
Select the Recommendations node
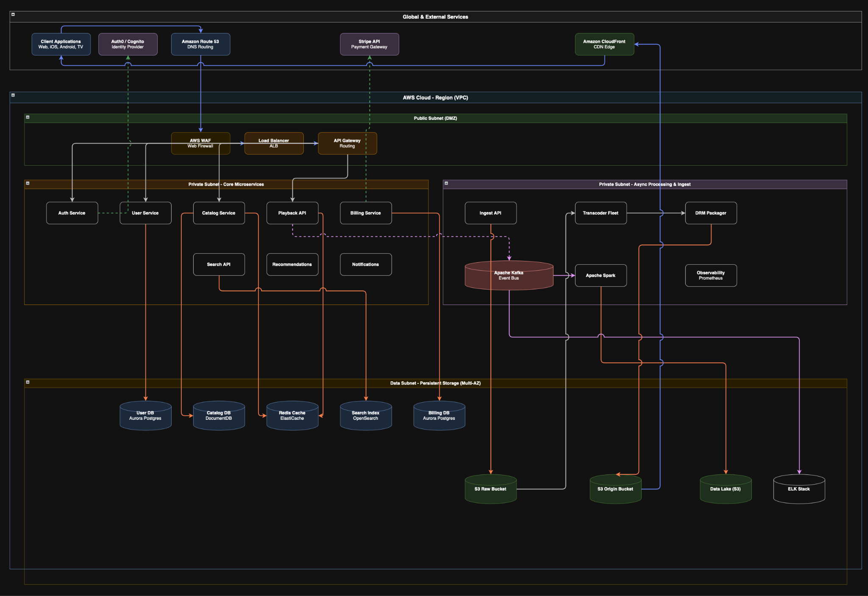292,264
